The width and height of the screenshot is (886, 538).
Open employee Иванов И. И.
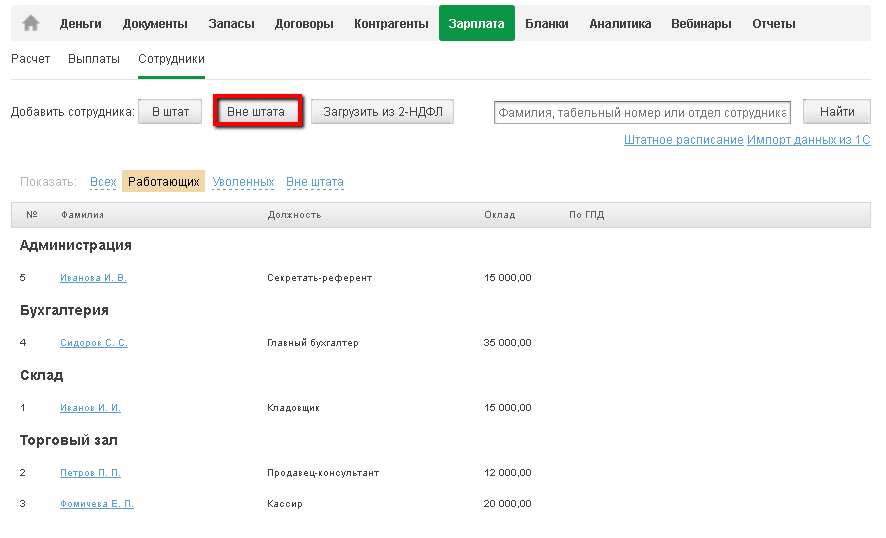tap(90, 407)
